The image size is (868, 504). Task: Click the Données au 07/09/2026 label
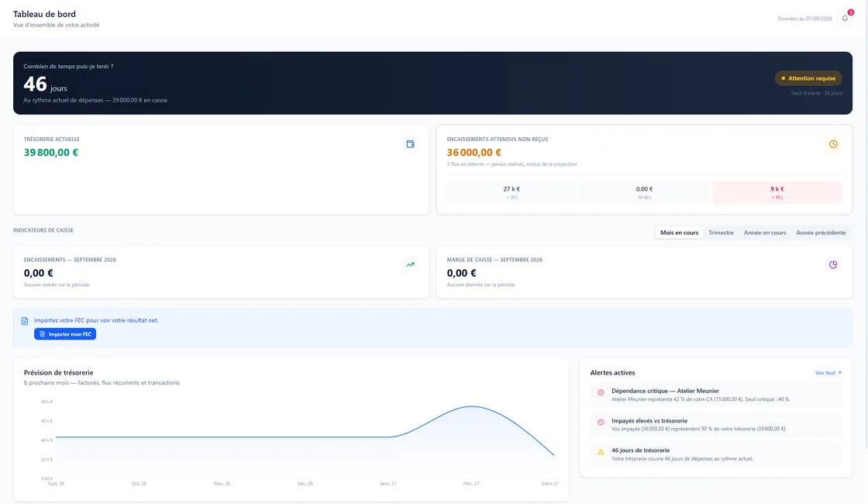(804, 19)
